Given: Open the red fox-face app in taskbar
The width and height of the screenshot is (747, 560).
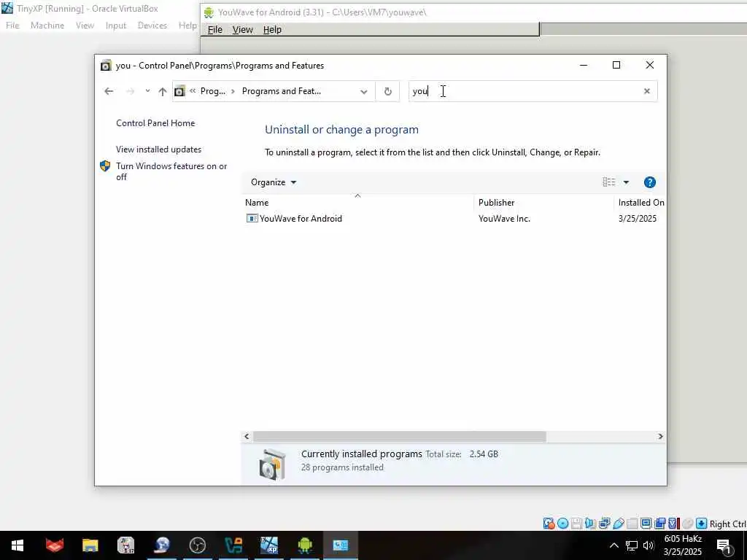Looking at the screenshot, I should pyautogui.click(x=54, y=545).
